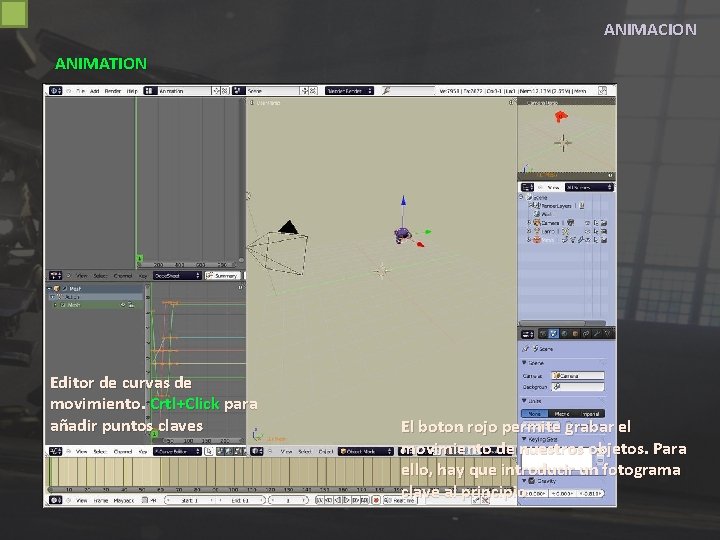Select Imperial units option
Image resolution: width=720 pixels, height=540 pixels.
click(x=591, y=414)
